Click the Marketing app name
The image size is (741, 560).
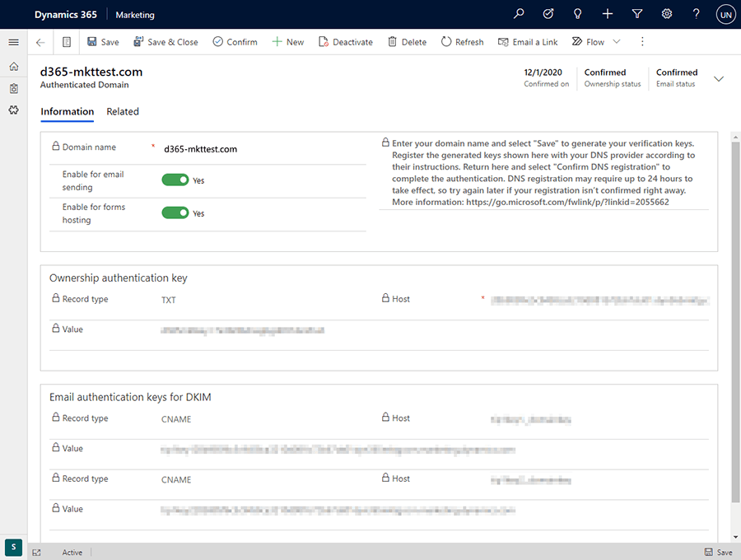(135, 15)
